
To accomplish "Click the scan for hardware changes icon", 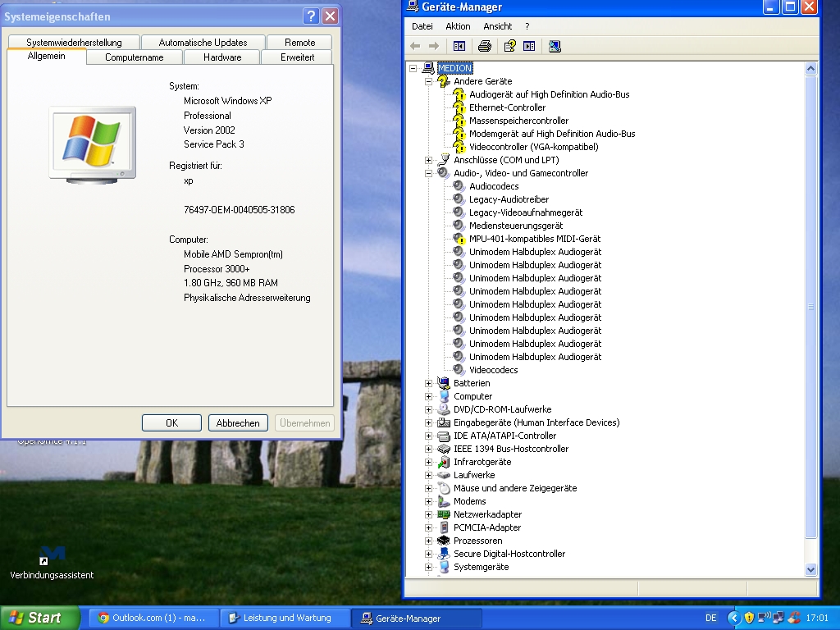I will pos(555,46).
